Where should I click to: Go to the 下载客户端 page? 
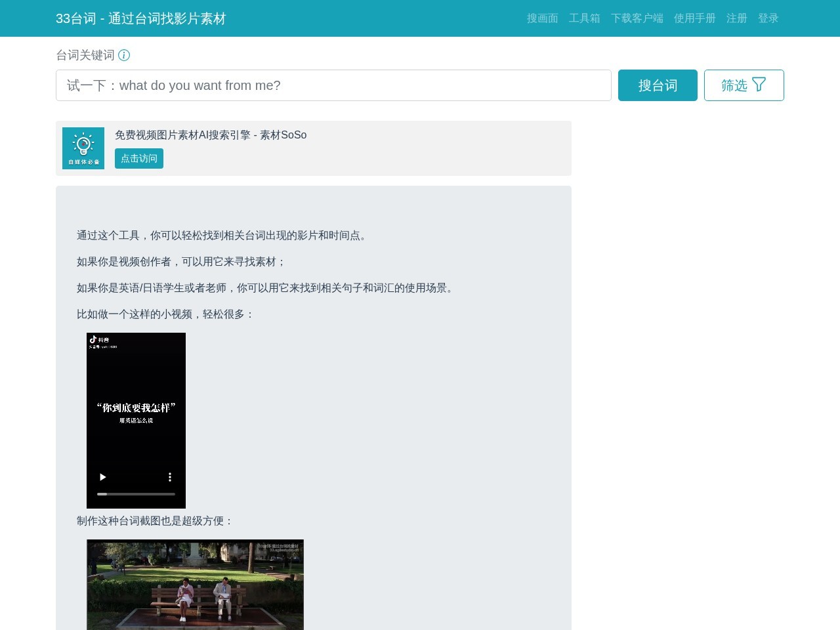(x=637, y=18)
